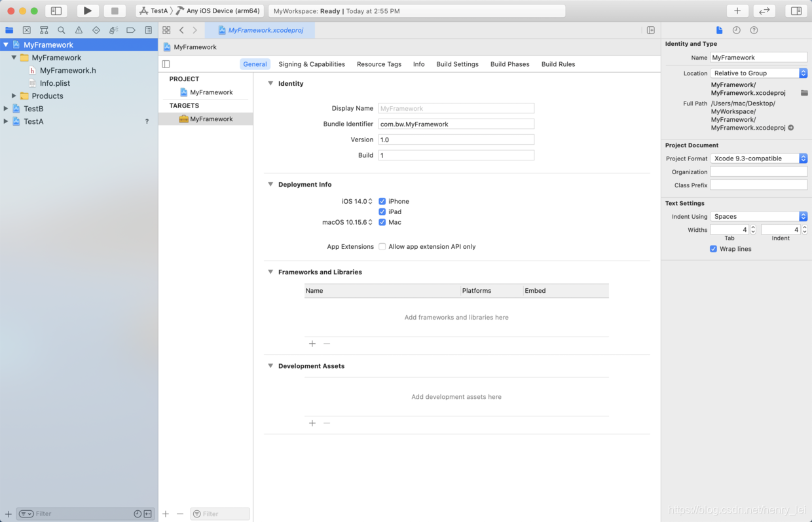Open the Location Relative to Group dropdown
812x522 pixels.
pyautogui.click(x=759, y=73)
